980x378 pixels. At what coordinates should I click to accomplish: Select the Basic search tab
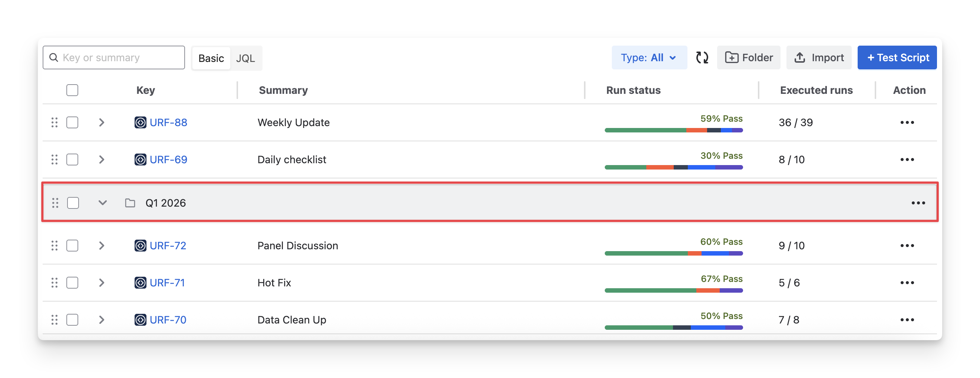point(211,58)
